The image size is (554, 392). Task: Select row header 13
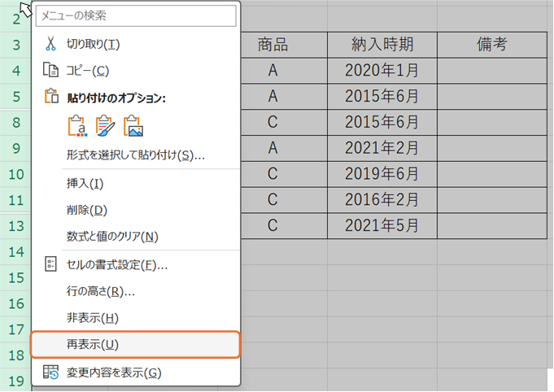pyautogui.click(x=16, y=226)
